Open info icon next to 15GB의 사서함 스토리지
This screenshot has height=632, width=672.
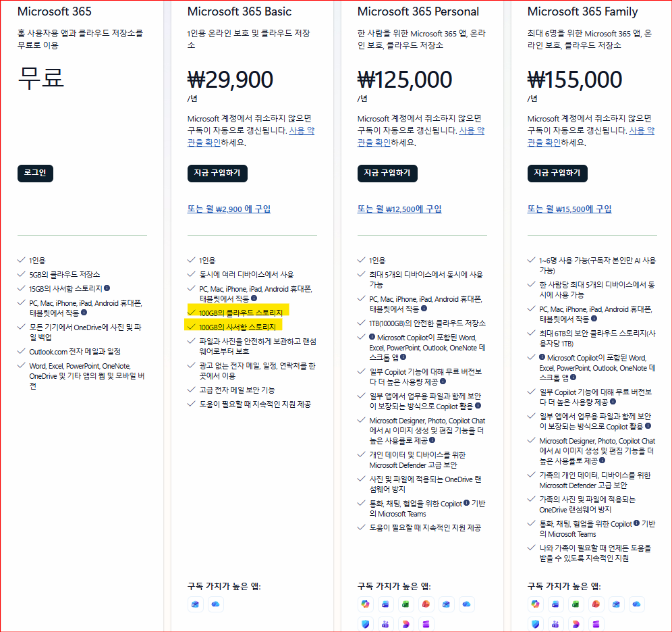pos(107,288)
